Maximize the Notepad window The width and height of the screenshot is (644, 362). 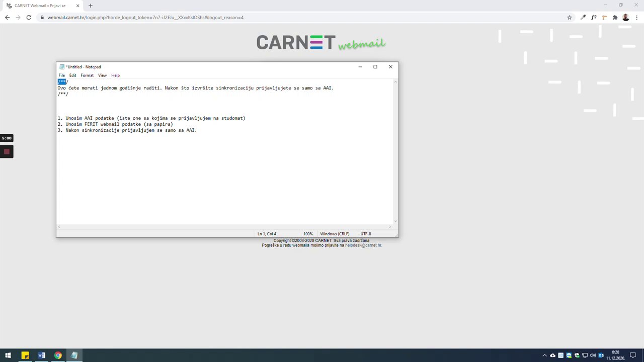tap(375, 67)
